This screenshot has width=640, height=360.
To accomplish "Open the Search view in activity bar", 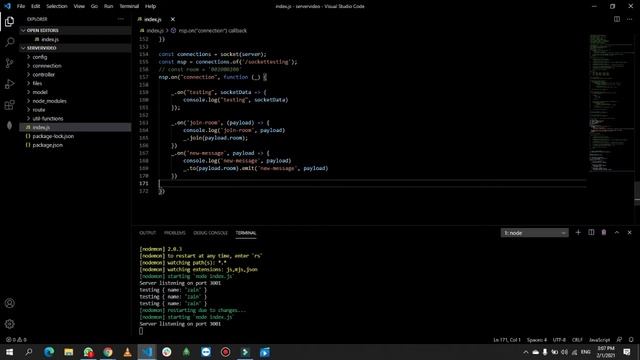I will coord(9,42).
